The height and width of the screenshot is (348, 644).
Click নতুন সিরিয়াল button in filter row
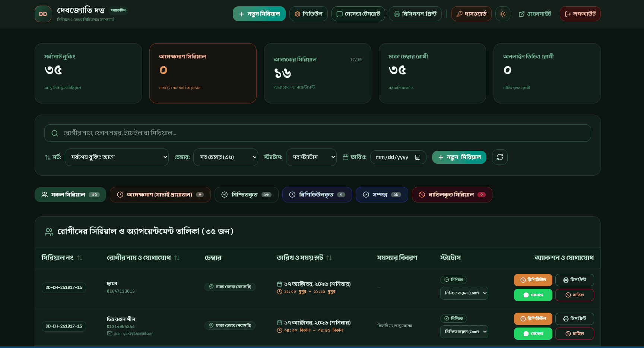(x=459, y=157)
